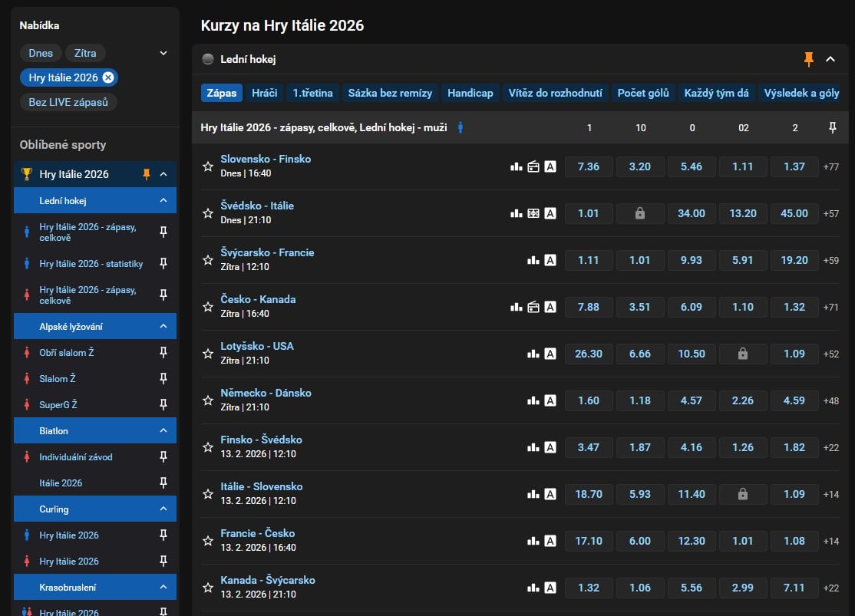
Task: Open statistics for Slovensko - Finsko match
Action: click(516, 166)
